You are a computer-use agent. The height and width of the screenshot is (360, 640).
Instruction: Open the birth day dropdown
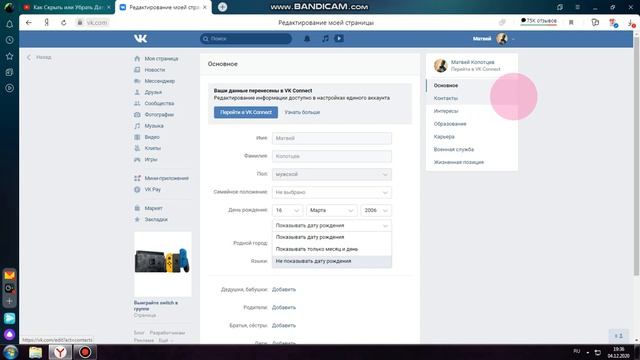[287, 210]
